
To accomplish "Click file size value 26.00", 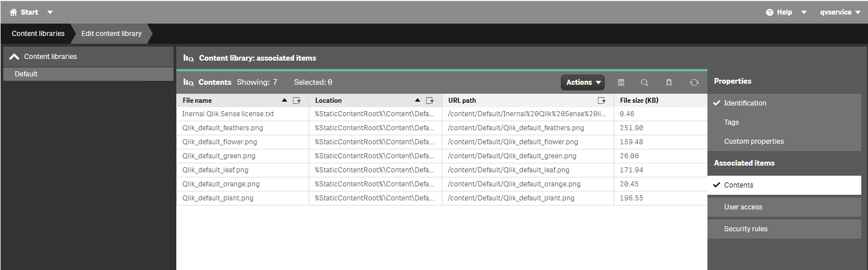I will pos(629,156).
